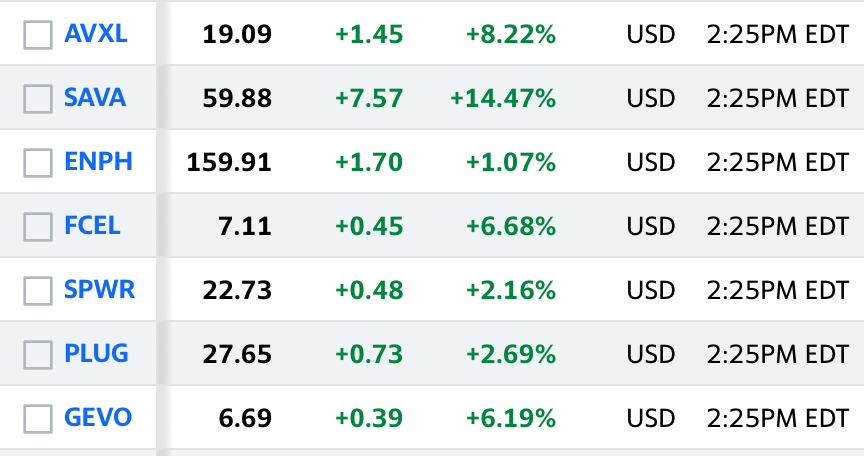864x456 pixels.
Task: Mark the SPWR checkbox
Action: tap(38, 290)
